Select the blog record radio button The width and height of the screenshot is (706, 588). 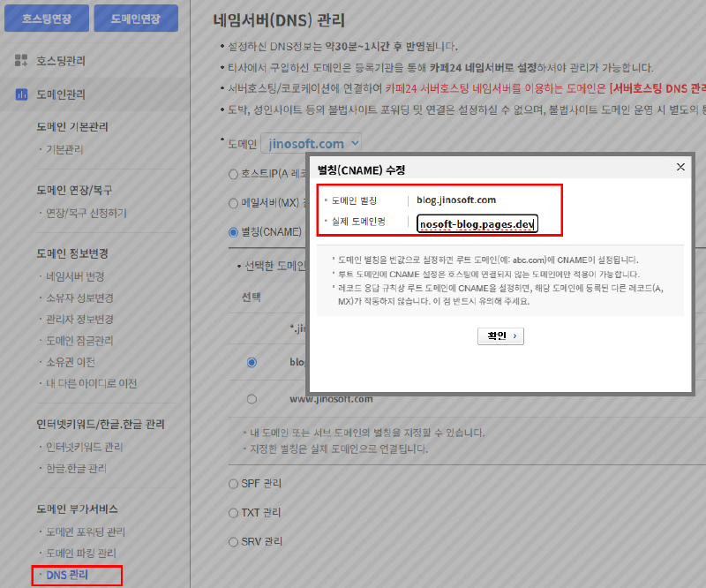pos(252,362)
